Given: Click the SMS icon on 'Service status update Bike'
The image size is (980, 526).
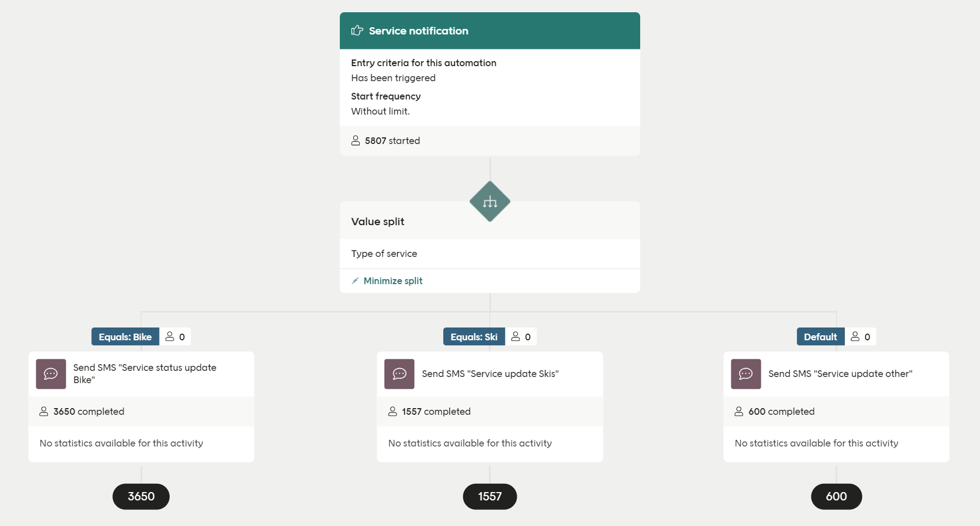Looking at the screenshot, I should point(51,374).
